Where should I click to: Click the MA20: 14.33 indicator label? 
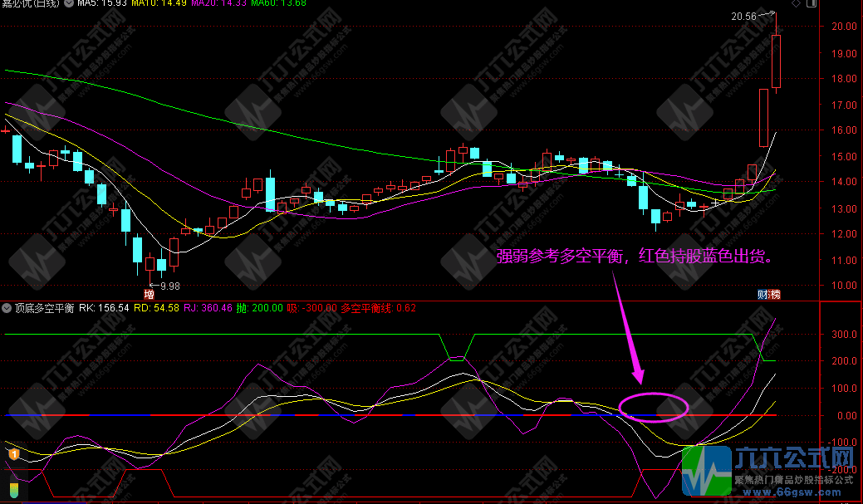click(219, 2)
